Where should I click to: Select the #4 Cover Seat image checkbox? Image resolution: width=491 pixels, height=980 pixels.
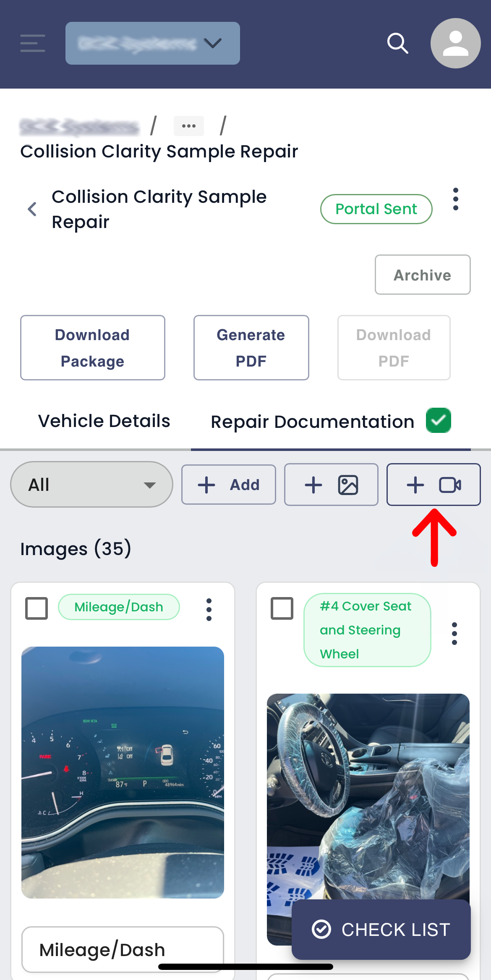282,608
